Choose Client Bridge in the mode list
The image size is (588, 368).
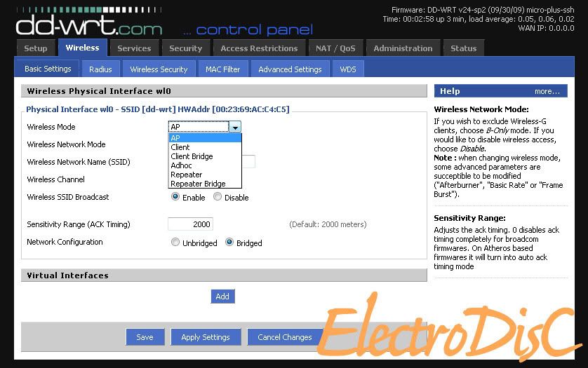coord(205,156)
